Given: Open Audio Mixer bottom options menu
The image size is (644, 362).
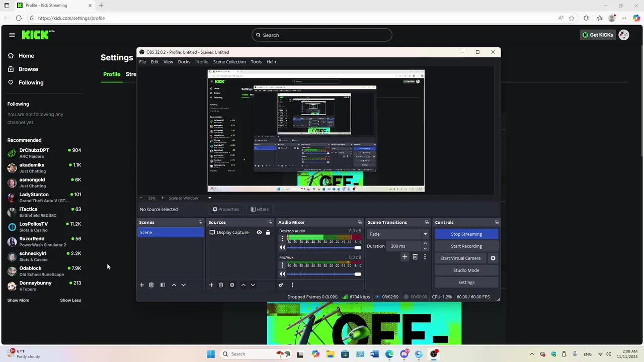Looking at the screenshot, I should (292, 285).
